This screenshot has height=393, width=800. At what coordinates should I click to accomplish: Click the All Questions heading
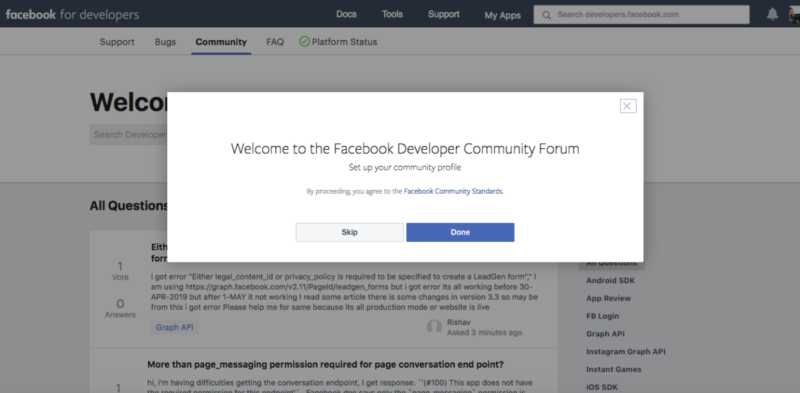click(129, 206)
